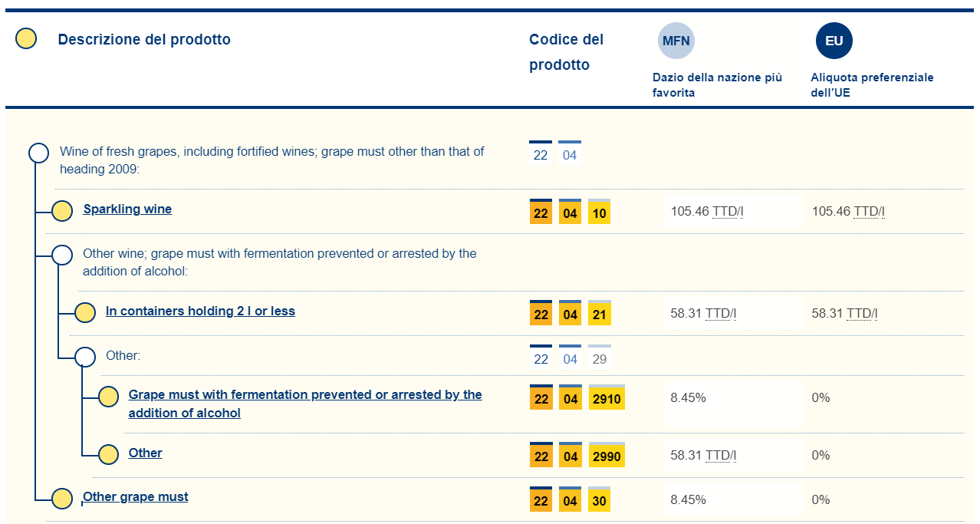Viewport: 980px width, 524px height.
Task: Click yellow node beside containers holding 2 l
Action: [x=85, y=313]
